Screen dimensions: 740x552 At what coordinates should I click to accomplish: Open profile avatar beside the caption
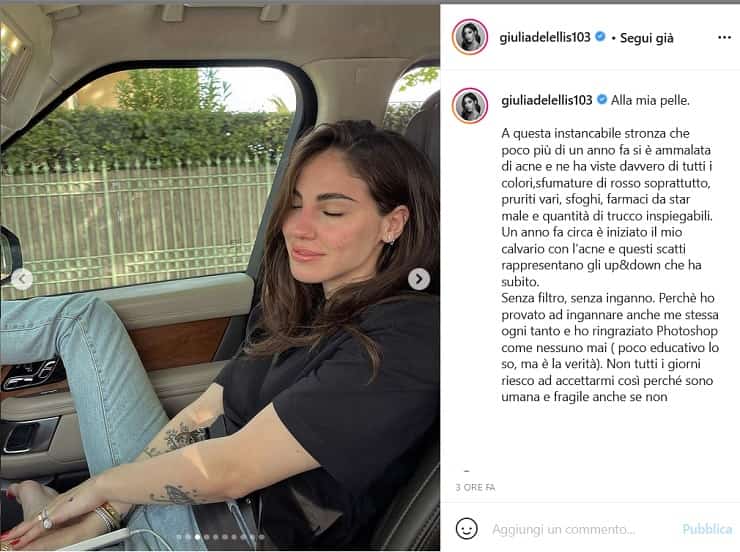(470, 105)
